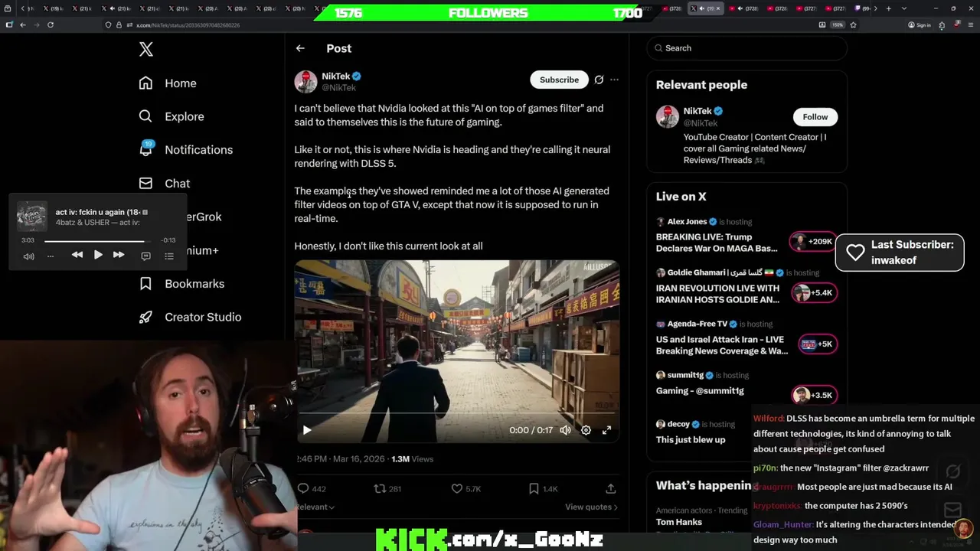
Task: Open Tom Hanks trending topic
Action: pos(679,522)
